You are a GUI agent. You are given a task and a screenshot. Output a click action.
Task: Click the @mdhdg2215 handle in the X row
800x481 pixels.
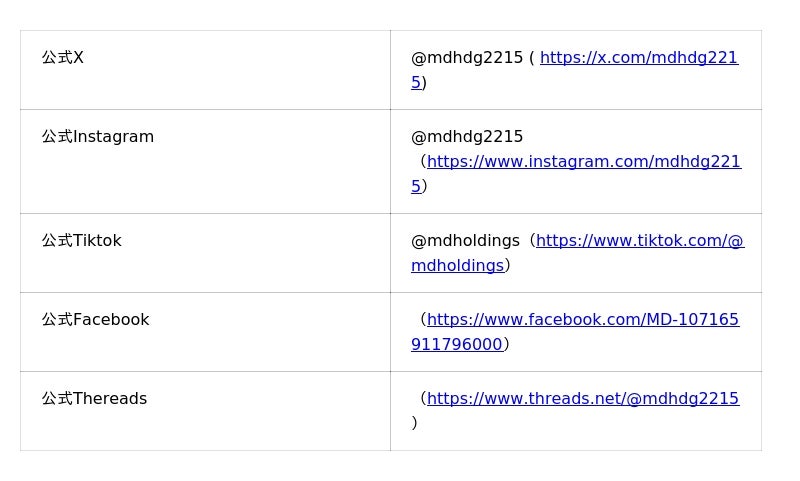467,58
